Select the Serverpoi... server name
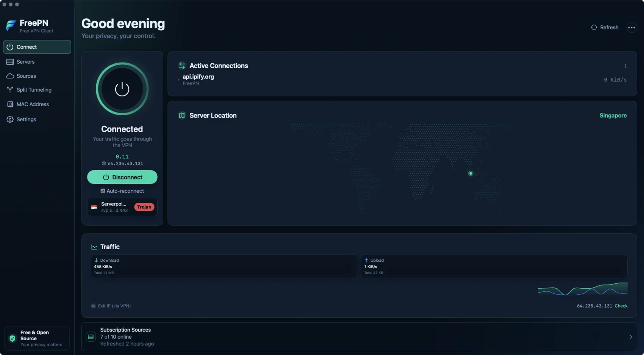 pyautogui.click(x=114, y=204)
